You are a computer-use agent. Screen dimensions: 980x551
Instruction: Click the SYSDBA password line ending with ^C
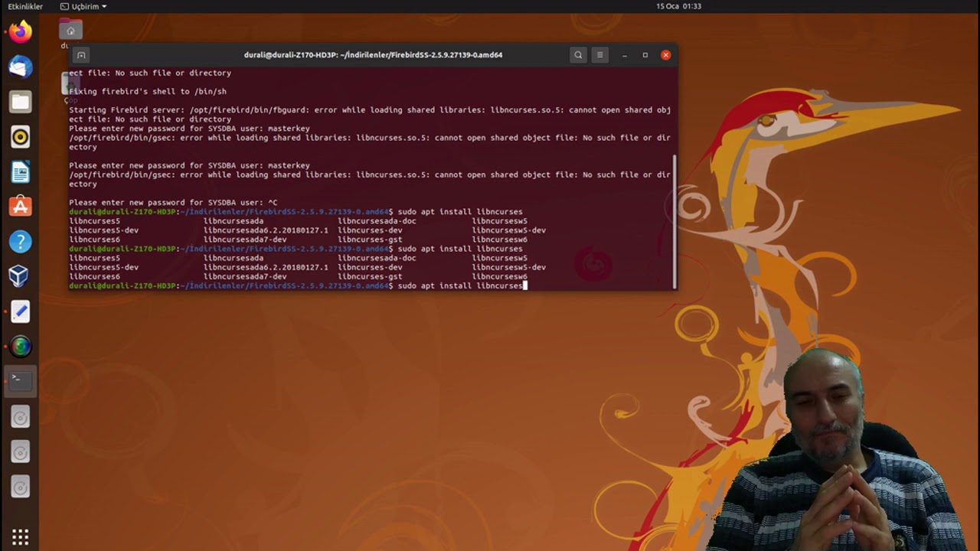(x=173, y=203)
